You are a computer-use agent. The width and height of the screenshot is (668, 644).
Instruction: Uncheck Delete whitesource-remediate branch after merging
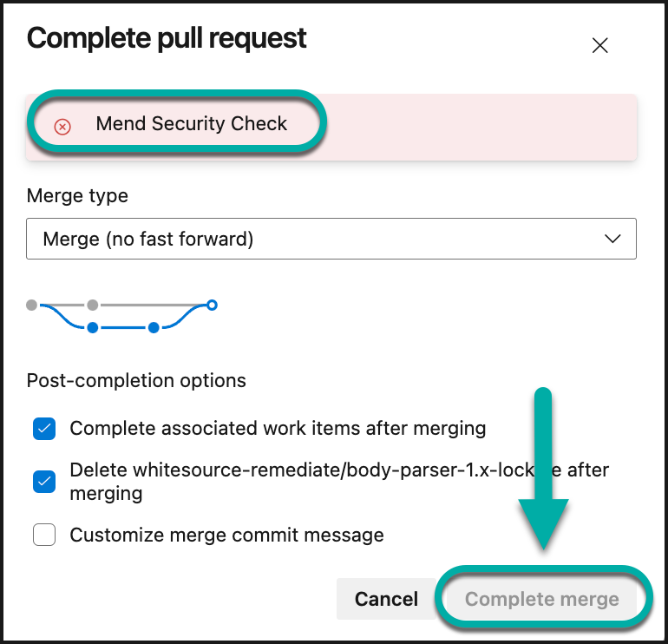tap(44, 482)
